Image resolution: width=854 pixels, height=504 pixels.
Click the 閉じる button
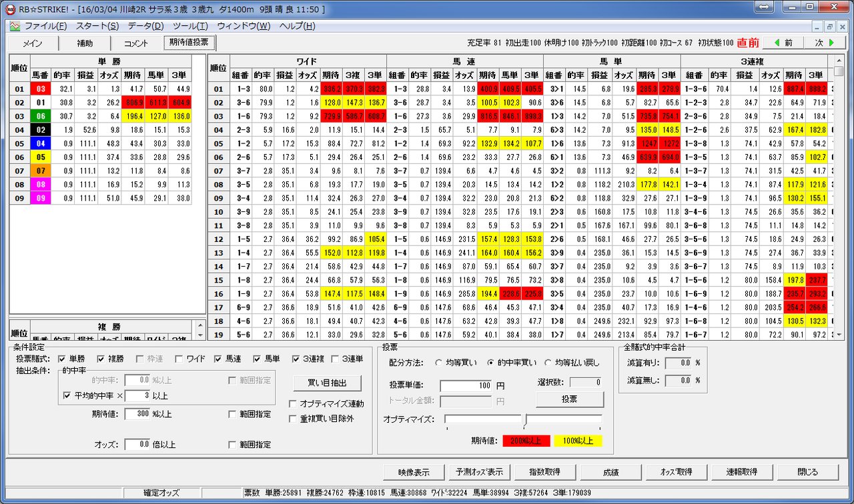808,472
